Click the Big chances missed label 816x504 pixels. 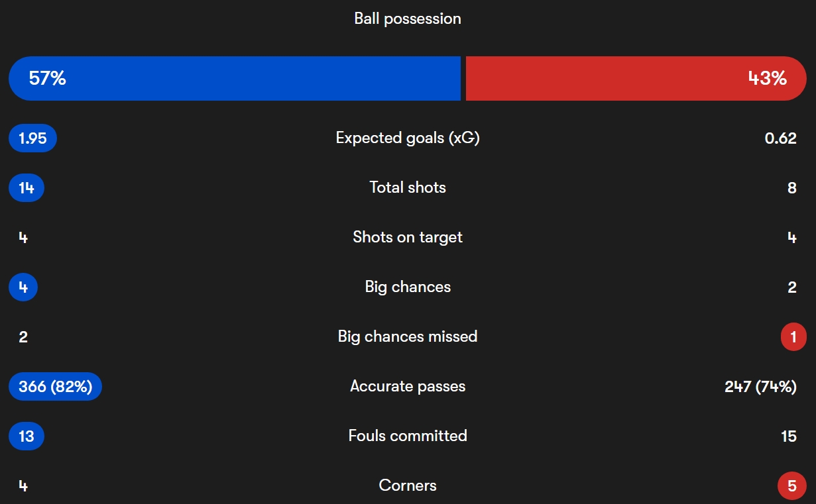(x=408, y=336)
